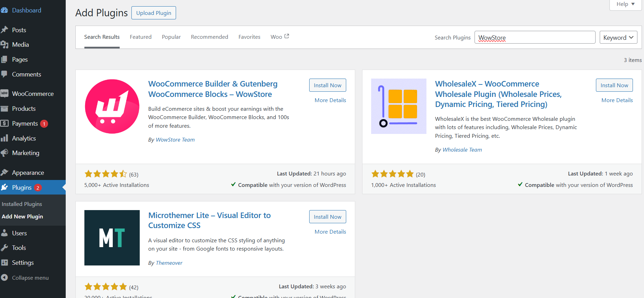Open WooCommerce Builder & Gutenberg title link
The height and width of the screenshot is (298, 644).
point(213,89)
